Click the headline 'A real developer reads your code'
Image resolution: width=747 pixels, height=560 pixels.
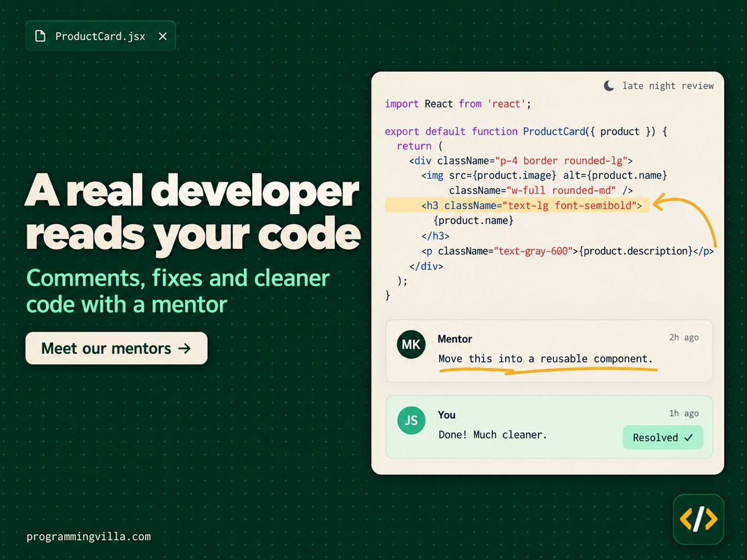click(x=193, y=214)
